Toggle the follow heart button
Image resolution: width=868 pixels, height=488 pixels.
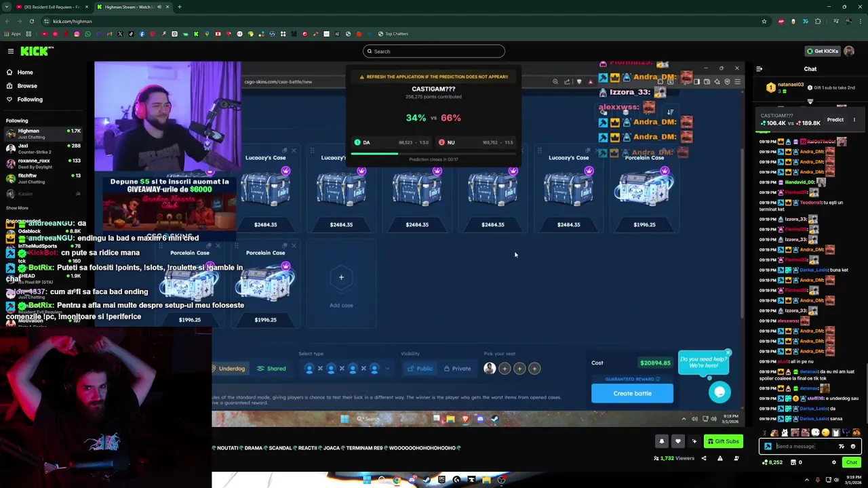tap(677, 441)
